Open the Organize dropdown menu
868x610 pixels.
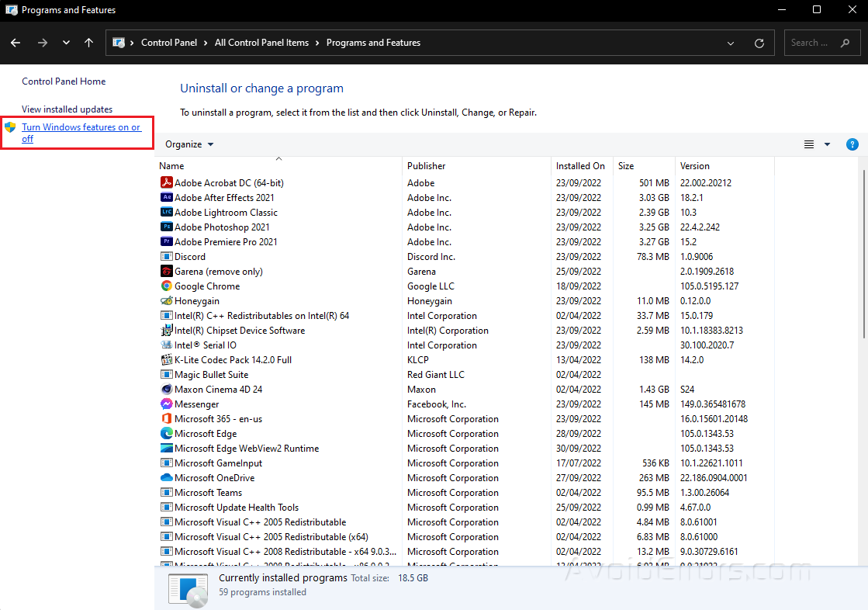pyautogui.click(x=189, y=144)
